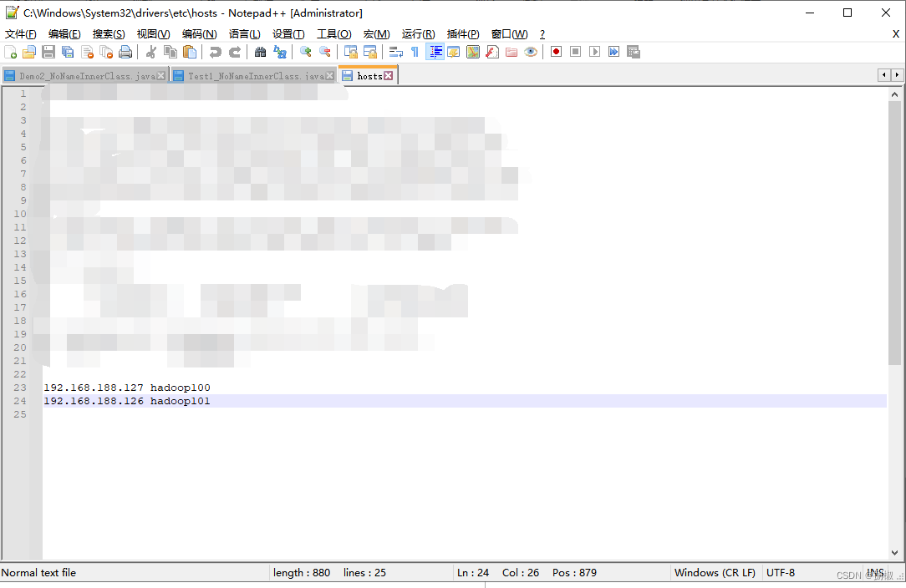The height and width of the screenshot is (588, 906).
Task: Open the ? help menu
Action: pos(542,34)
